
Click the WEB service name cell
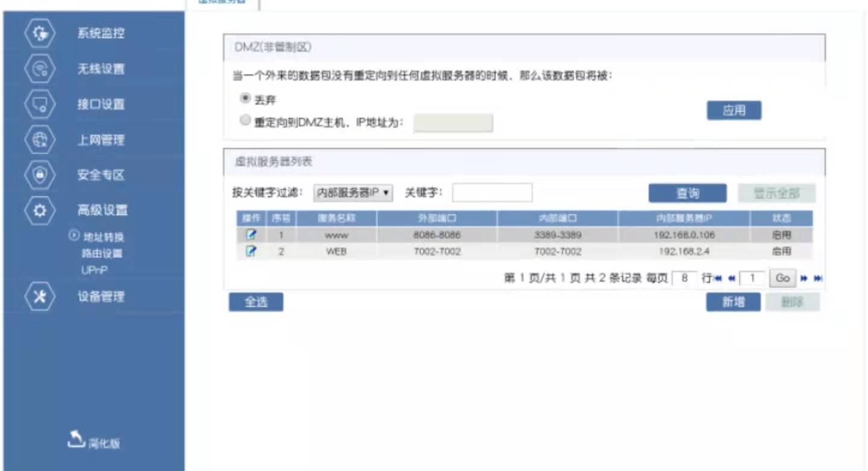336,252
